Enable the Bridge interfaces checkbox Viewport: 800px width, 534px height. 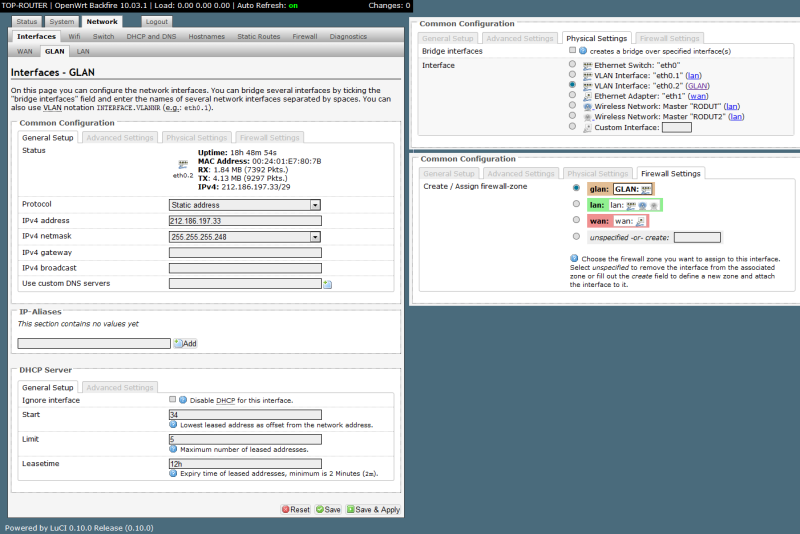coord(572,50)
